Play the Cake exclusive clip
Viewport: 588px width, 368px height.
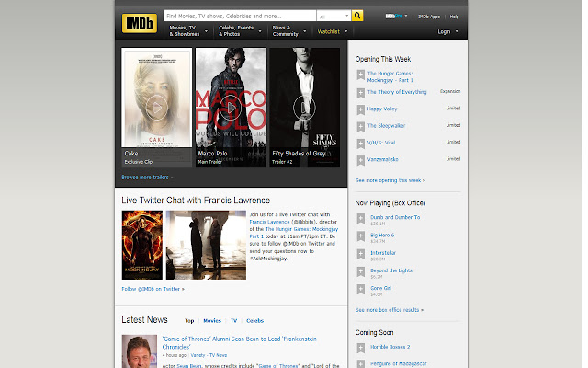156,108
